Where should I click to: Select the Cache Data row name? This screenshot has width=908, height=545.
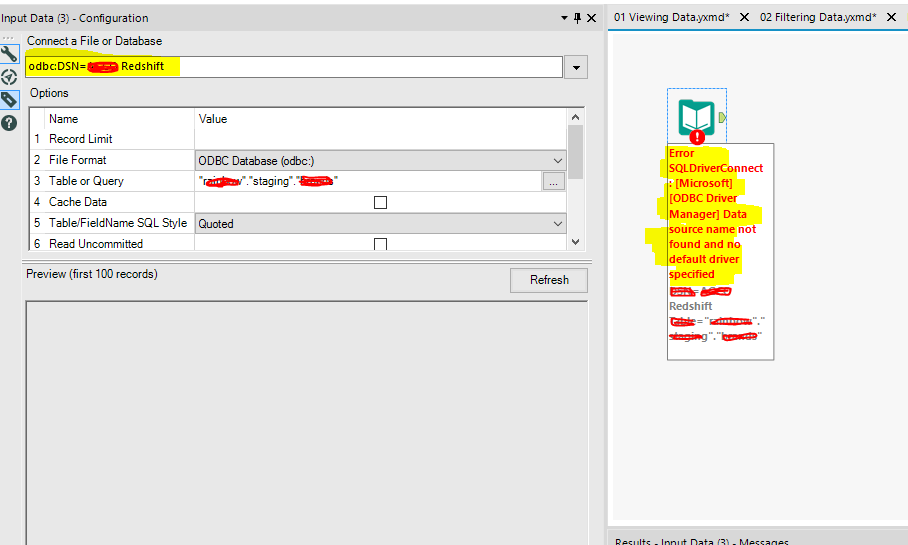(x=78, y=202)
